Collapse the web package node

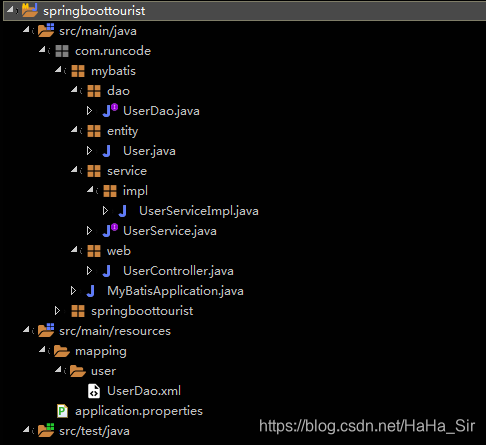(x=74, y=250)
